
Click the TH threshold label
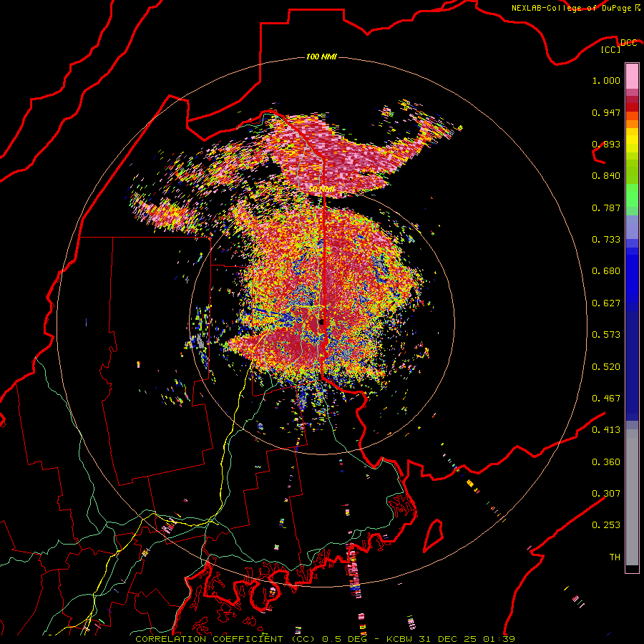(x=615, y=557)
